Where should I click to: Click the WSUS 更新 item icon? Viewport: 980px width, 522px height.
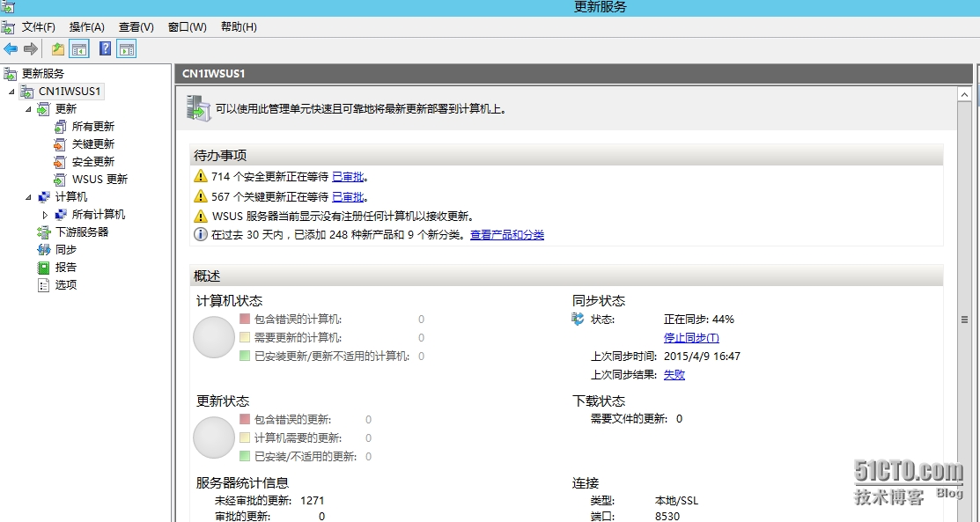coord(60,179)
